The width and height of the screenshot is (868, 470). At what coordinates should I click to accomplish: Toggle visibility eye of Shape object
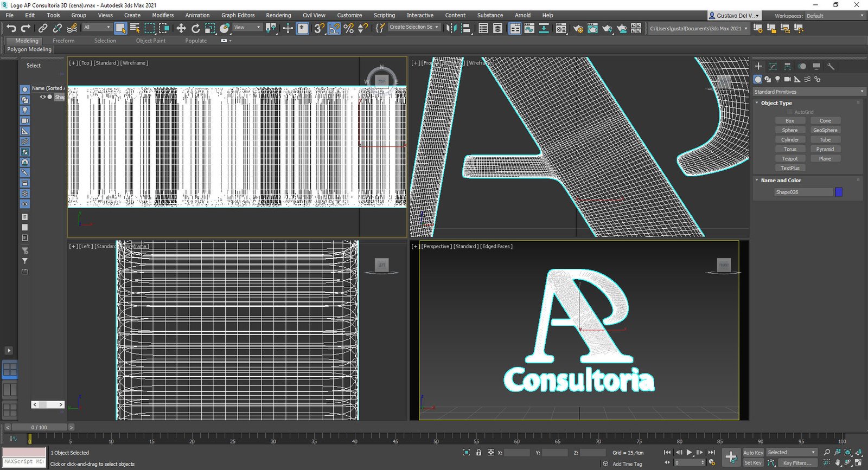(x=43, y=97)
